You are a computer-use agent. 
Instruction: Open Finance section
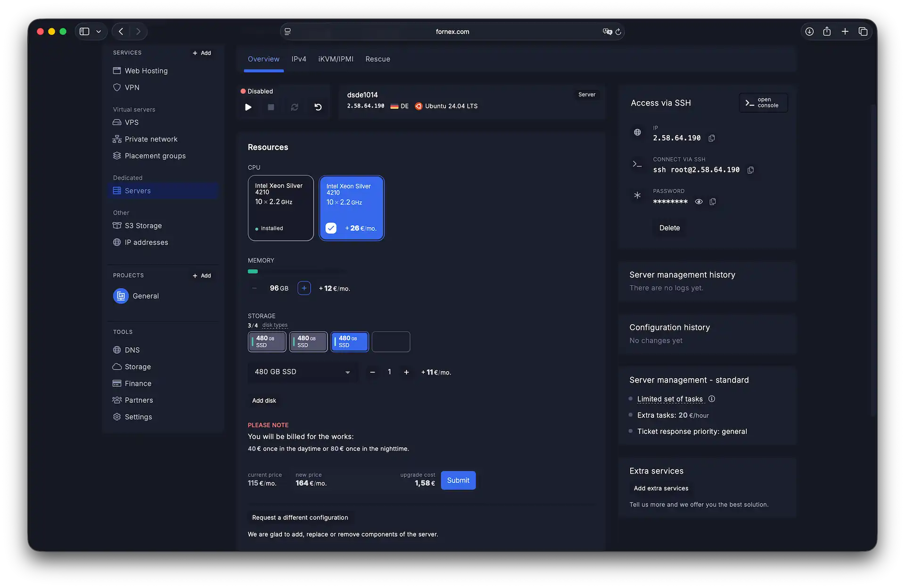pos(132,384)
